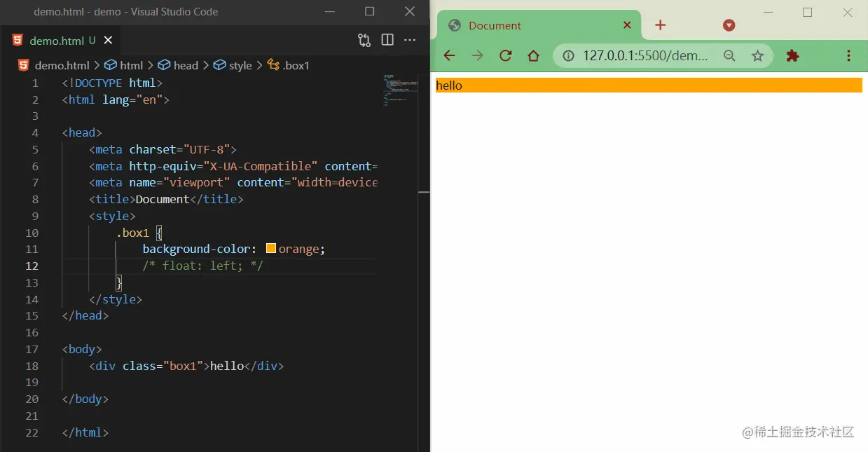Click the UTF-8 charset value
Screen dimensions: 868x452
tap(207, 149)
